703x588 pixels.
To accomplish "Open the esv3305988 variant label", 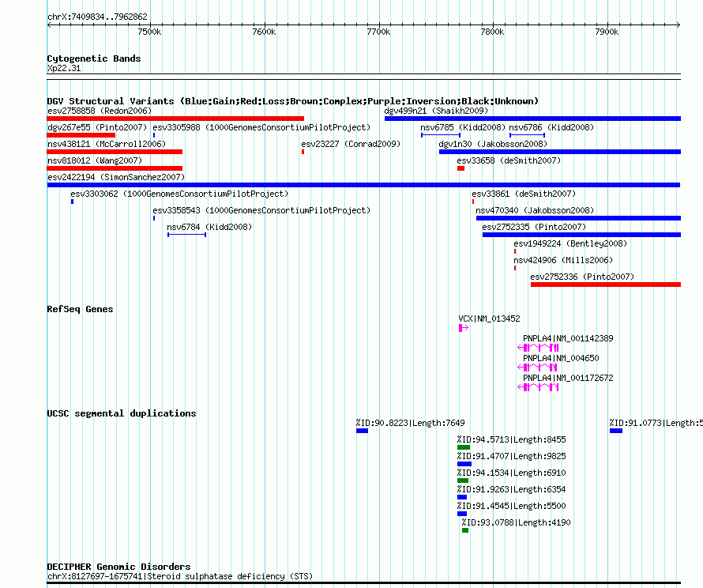I will 261,127.
